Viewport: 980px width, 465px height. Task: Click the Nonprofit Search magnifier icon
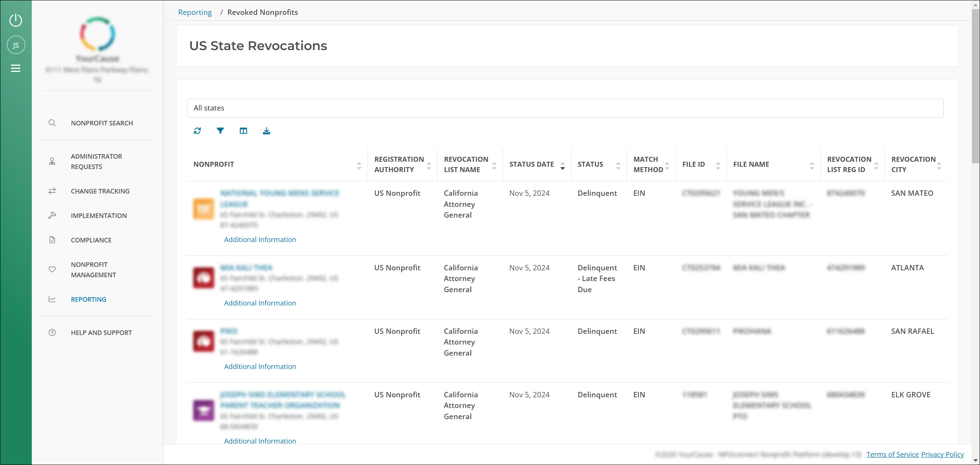click(52, 123)
